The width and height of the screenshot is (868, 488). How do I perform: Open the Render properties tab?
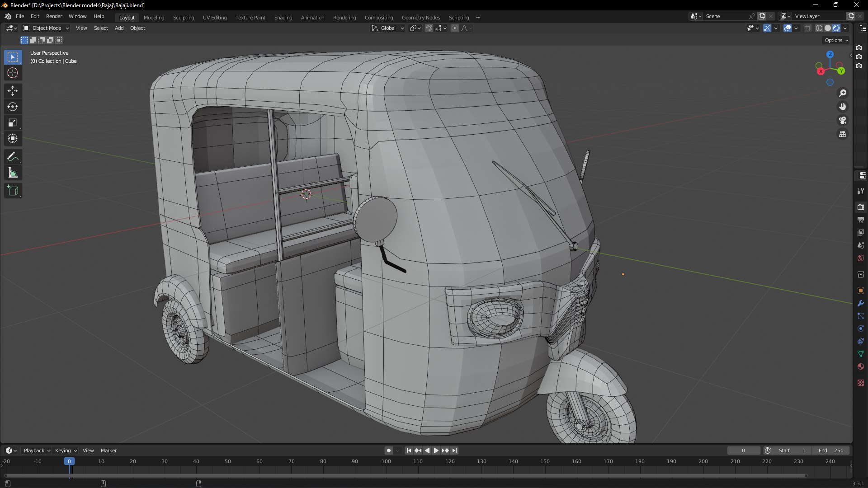coord(861,207)
